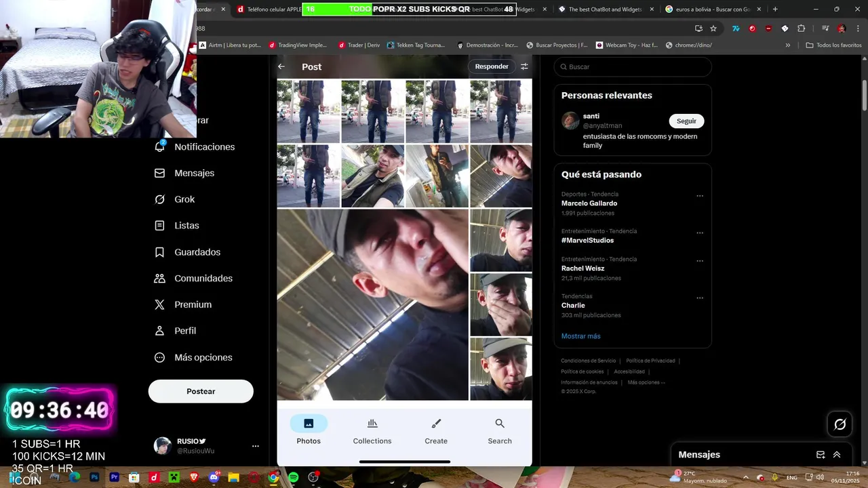Open Más opciones menu
This screenshot has width=868, height=488.
pos(194,357)
